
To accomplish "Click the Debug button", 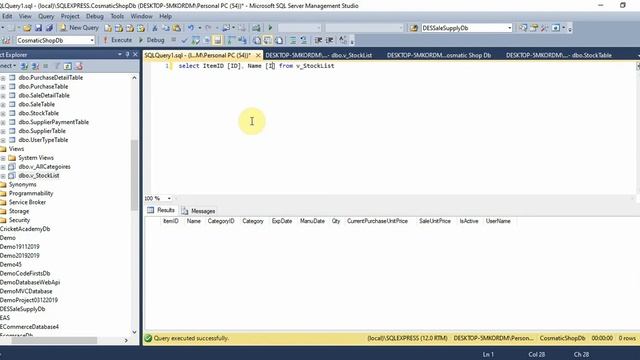I will (x=151, y=40).
